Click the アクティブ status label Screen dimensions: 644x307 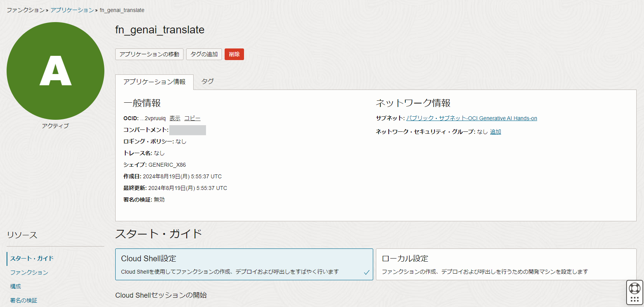55,126
